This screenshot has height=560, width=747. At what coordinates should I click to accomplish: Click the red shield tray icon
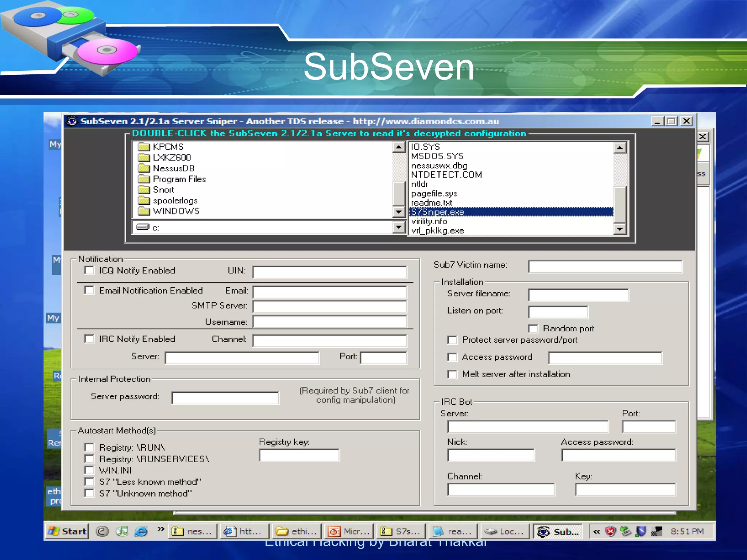point(610,532)
